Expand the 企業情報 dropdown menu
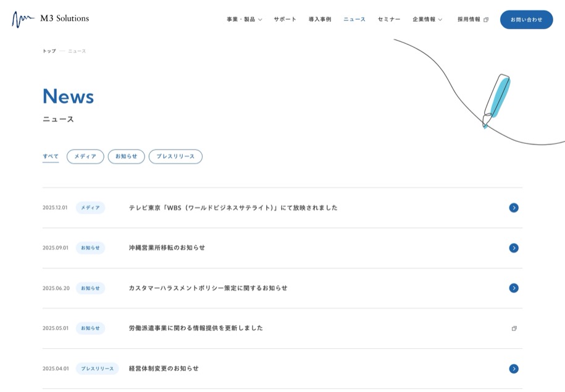 click(x=427, y=20)
